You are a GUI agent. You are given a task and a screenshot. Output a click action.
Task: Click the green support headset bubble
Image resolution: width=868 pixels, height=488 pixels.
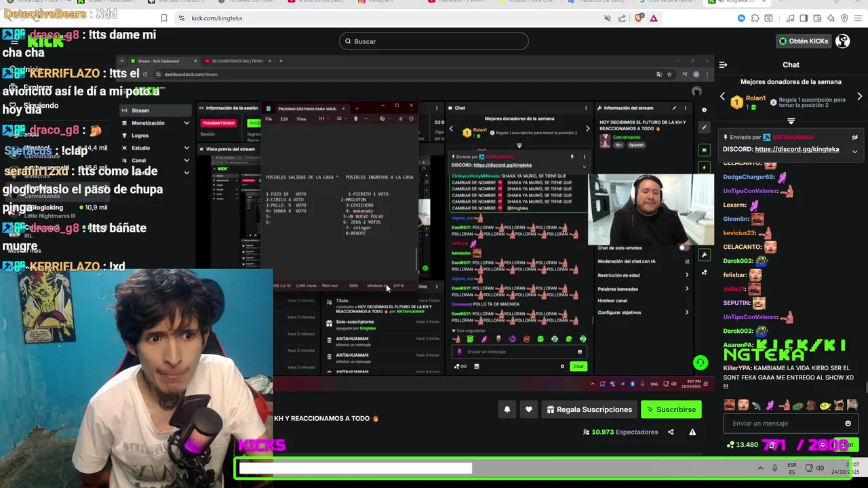[x=701, y=363]
